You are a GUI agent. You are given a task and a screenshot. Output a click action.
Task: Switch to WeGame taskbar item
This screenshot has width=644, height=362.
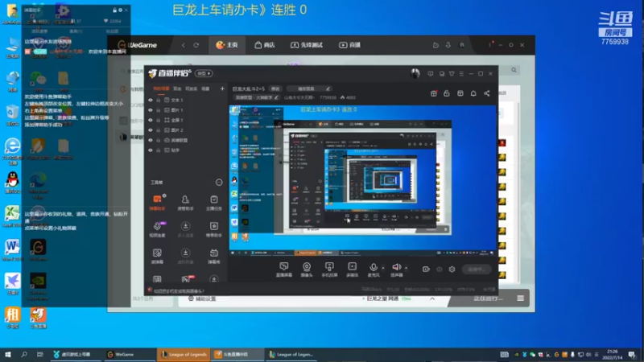[129, 354]
